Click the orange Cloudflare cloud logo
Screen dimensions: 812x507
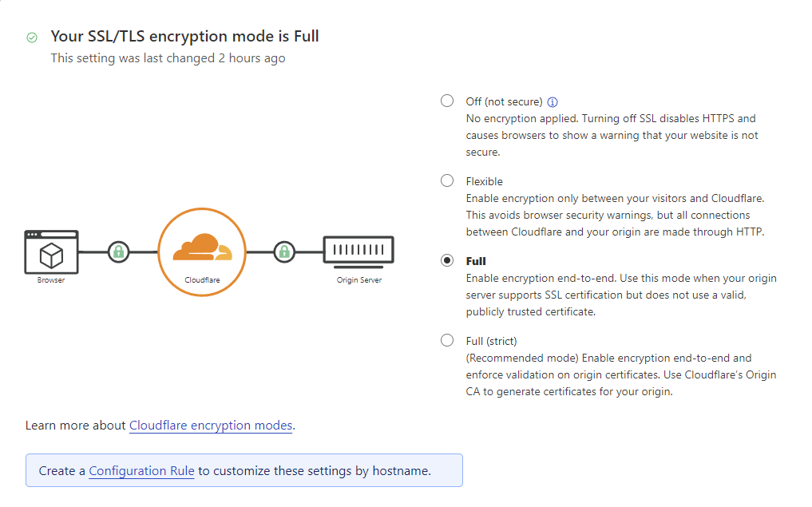point(203,247)
